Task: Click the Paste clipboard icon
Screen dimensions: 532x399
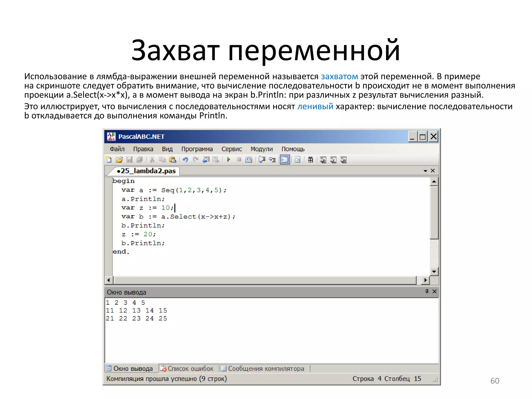Action: tap(172, 159)
